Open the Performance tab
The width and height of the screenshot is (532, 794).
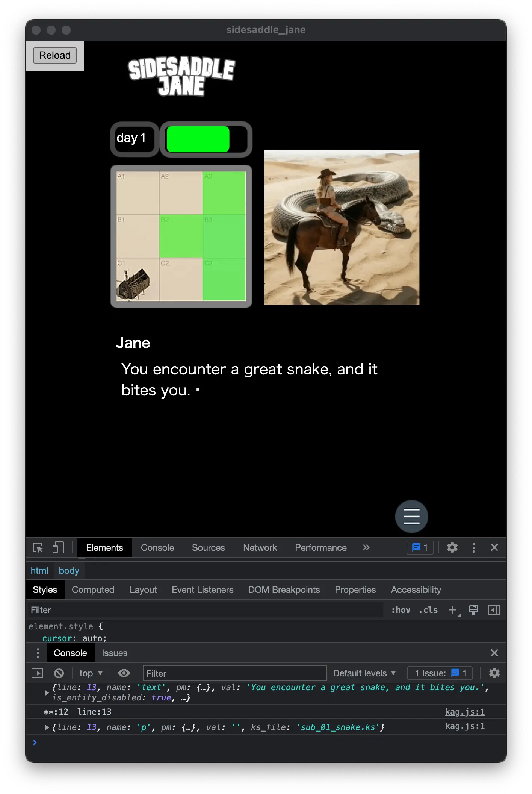(321, 548)
